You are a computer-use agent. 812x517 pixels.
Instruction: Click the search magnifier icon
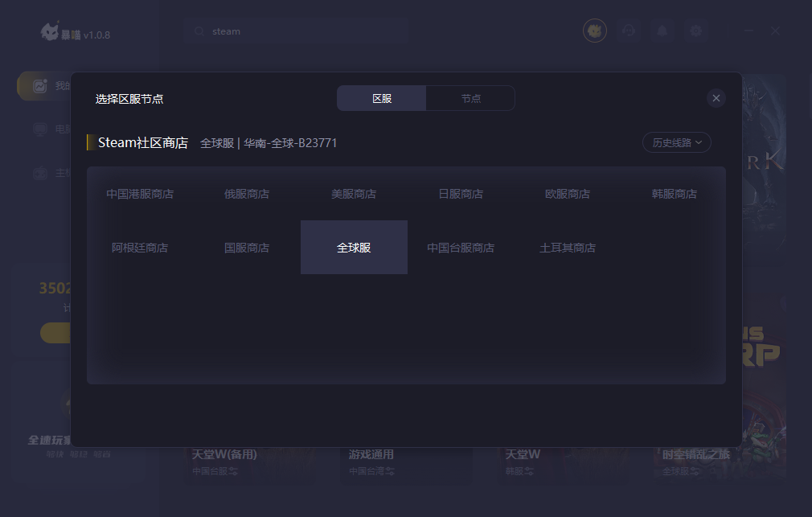tap(199, 31)
